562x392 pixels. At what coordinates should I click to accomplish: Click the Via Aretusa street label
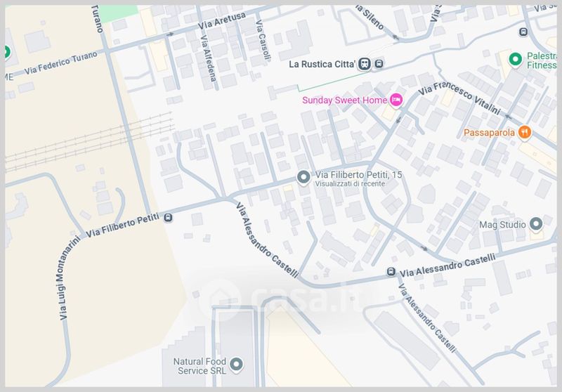pyautogui.click(x=222, y=20)
